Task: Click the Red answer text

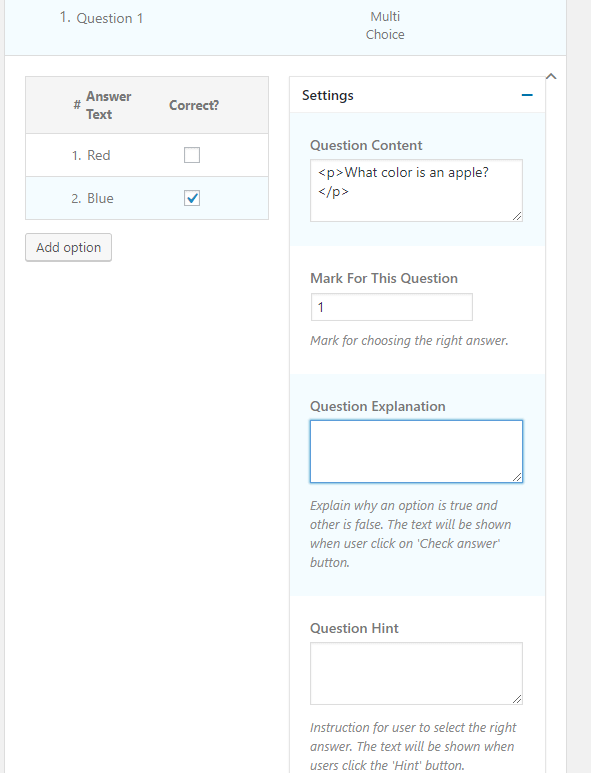Action: click(x=99, y=155)
